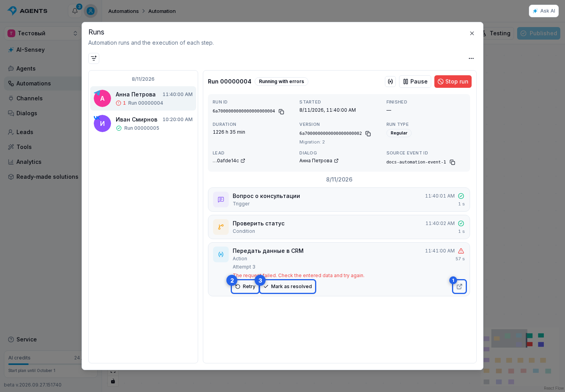Click the AGENTS logo

[x=27, y=11]
